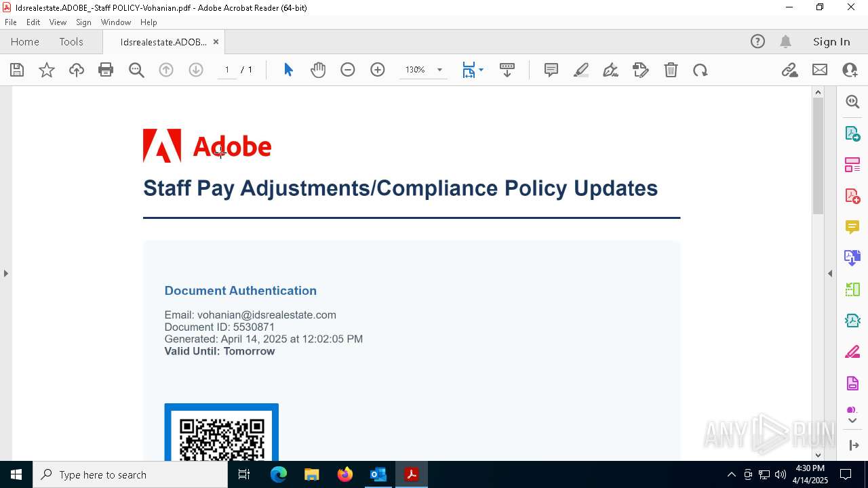868x488 pixels.
Task: Open the Find text magnifier
Action: click(x=136, y=70)
